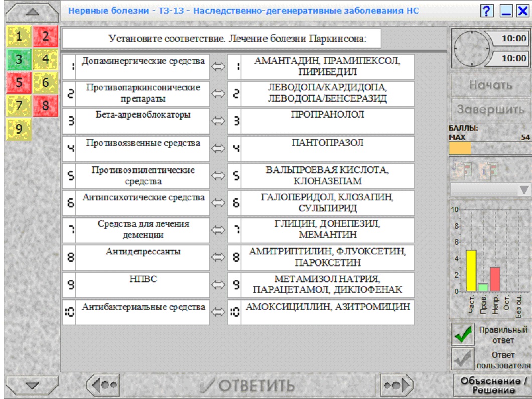Click yellow Част. bar in chart
This screenshot has width=532, height=399.
pos(471,271)
